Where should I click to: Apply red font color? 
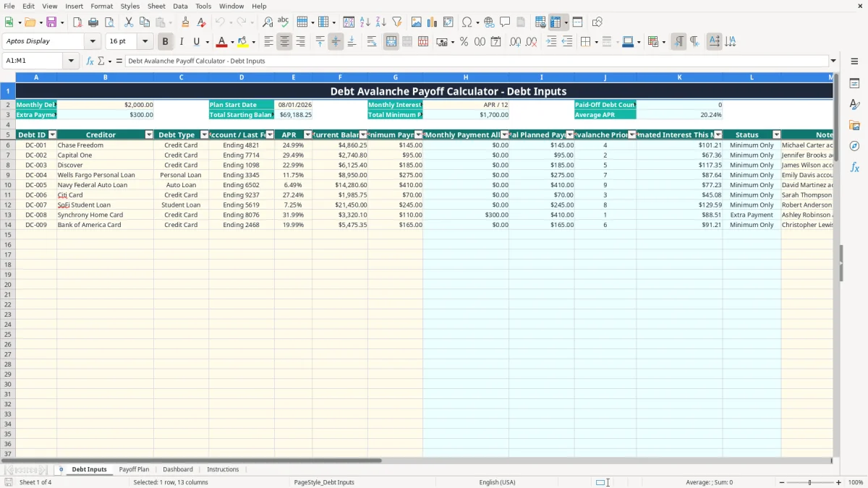[x=222, y=42]
